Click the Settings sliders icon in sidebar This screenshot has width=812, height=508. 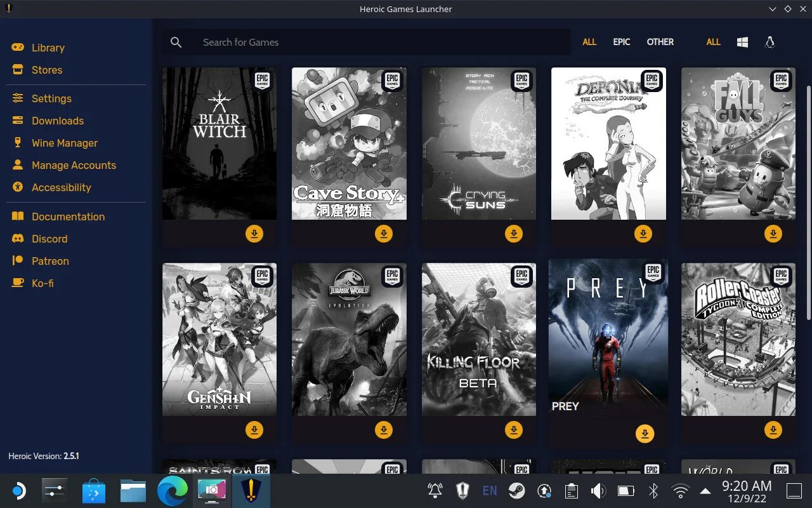tap(18, 98)
